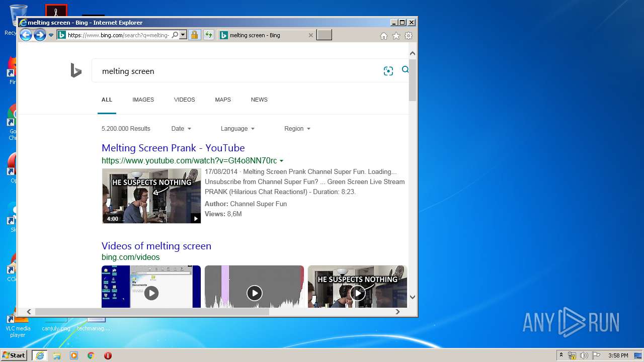Close the 'melting screen - Bing' tab

click(310, 35)
